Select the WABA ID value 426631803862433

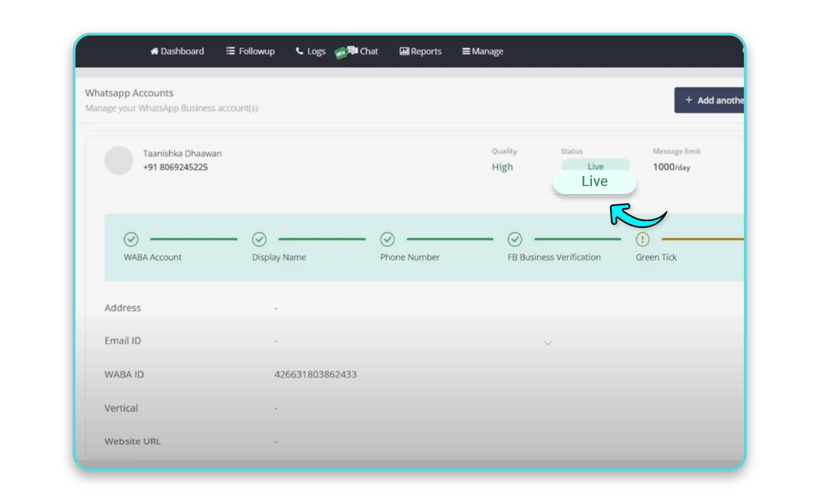(316, 375)
